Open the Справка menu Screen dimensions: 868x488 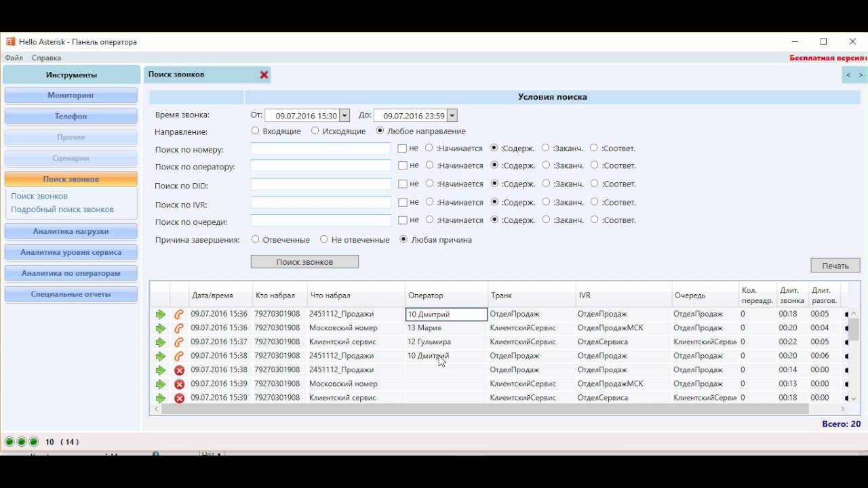(46, 58)
